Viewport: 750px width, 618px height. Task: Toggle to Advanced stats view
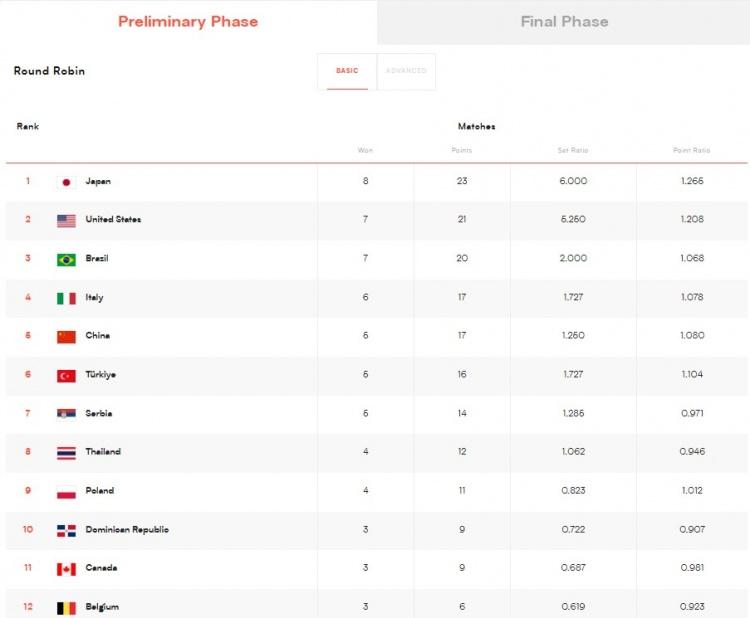point(406,71)
